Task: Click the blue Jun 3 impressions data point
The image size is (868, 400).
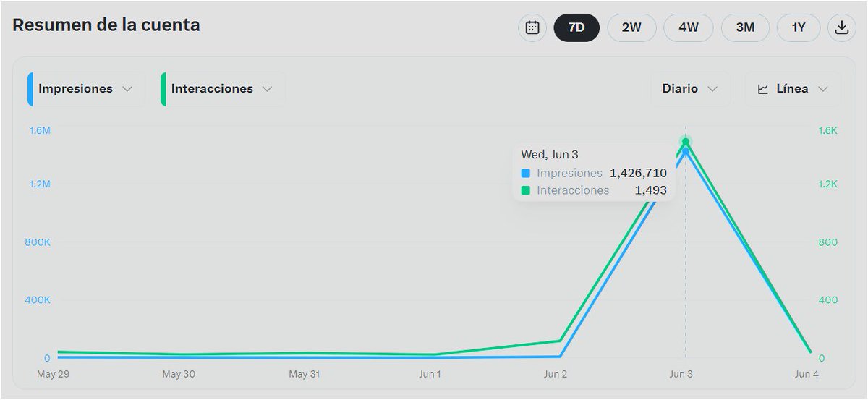Action: [x=686, y=151]
